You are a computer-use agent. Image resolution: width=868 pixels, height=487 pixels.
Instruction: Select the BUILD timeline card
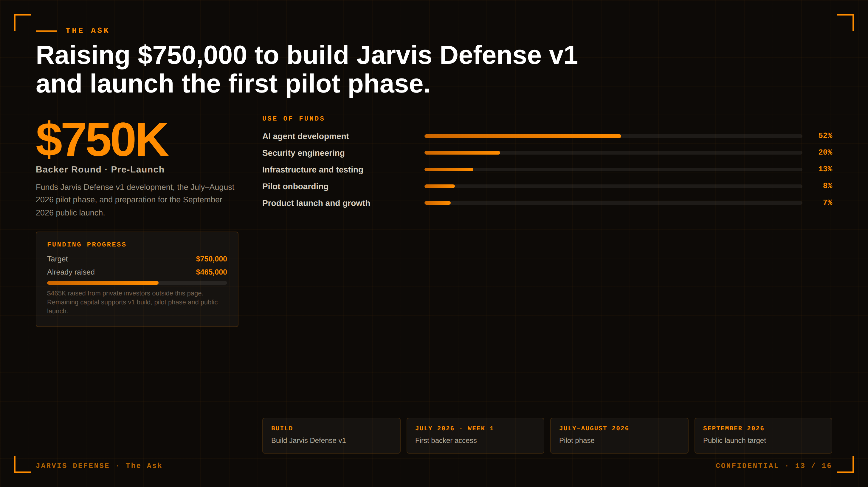point(331,435)
